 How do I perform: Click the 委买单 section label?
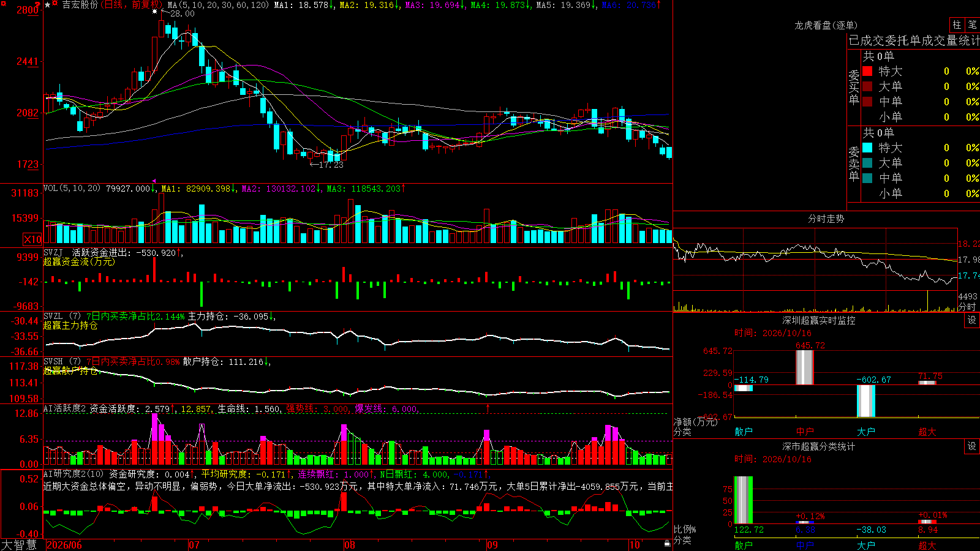pyautogui.click(x=854, y=87)
